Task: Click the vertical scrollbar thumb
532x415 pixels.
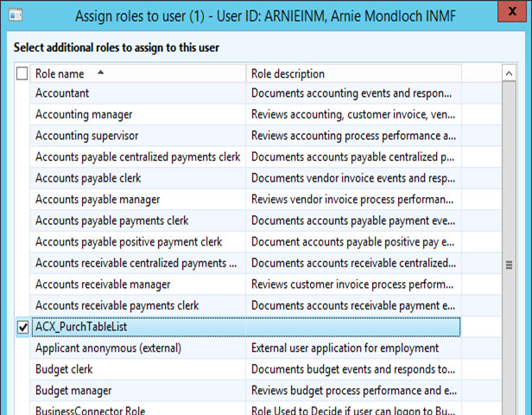Action: (509, 265)
